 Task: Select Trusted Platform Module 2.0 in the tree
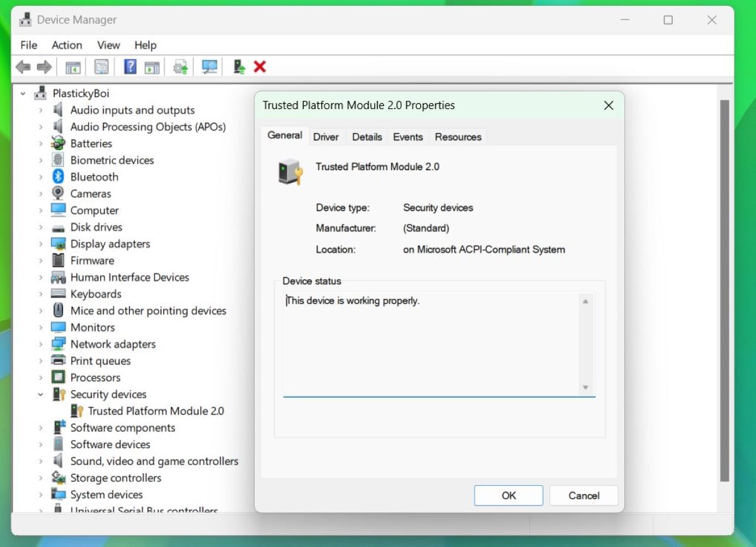pos(156,411)
